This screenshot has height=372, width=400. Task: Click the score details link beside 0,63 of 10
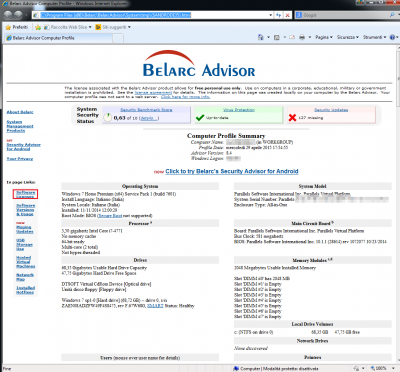point(150,118)
